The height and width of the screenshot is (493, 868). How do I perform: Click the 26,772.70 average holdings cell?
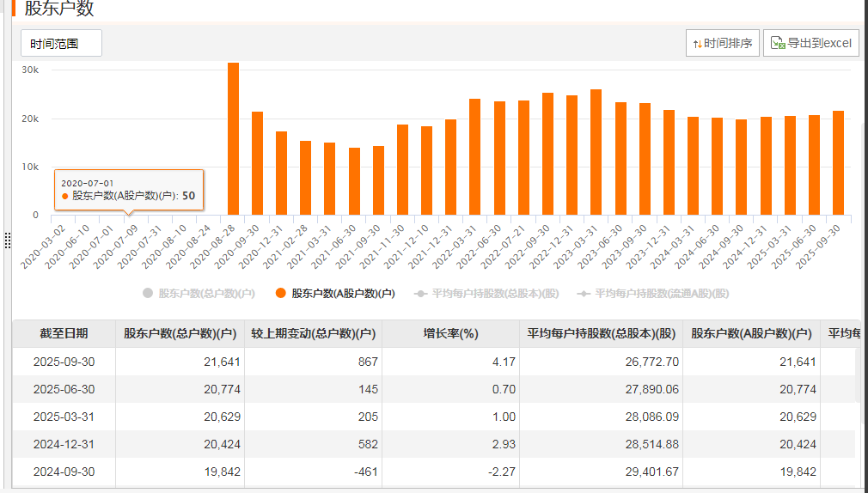coord(602,362)
